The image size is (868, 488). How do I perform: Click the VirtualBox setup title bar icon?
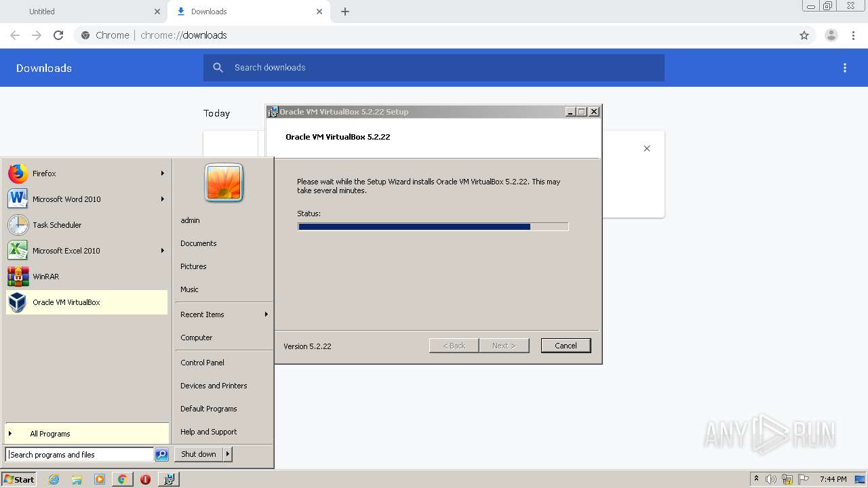coord(273,112)
